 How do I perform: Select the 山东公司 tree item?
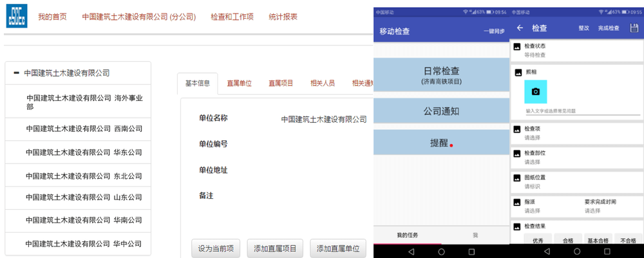coord(78,197)
